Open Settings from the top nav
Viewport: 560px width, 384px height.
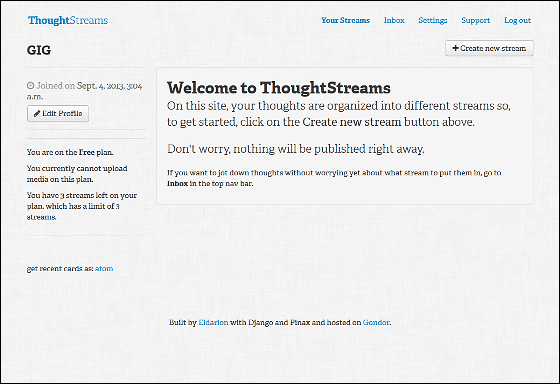pos(433,20)
